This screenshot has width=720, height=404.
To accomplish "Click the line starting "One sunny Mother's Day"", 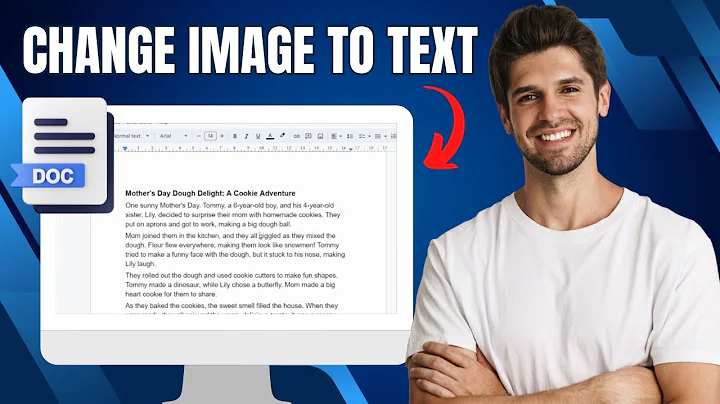I will pos(230,205).
